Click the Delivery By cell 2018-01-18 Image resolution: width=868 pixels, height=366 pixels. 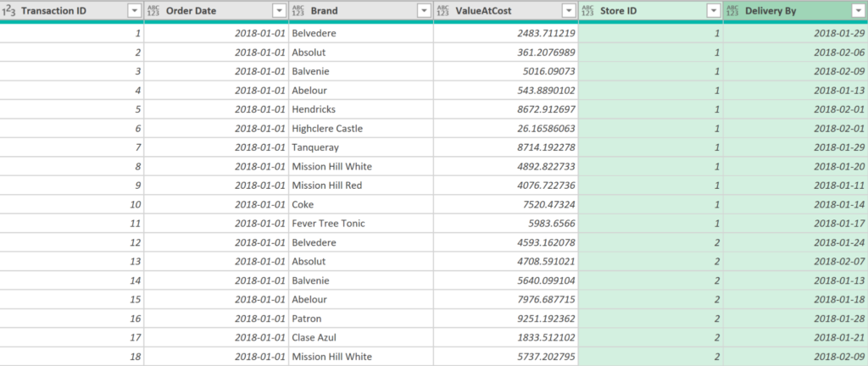795,299
